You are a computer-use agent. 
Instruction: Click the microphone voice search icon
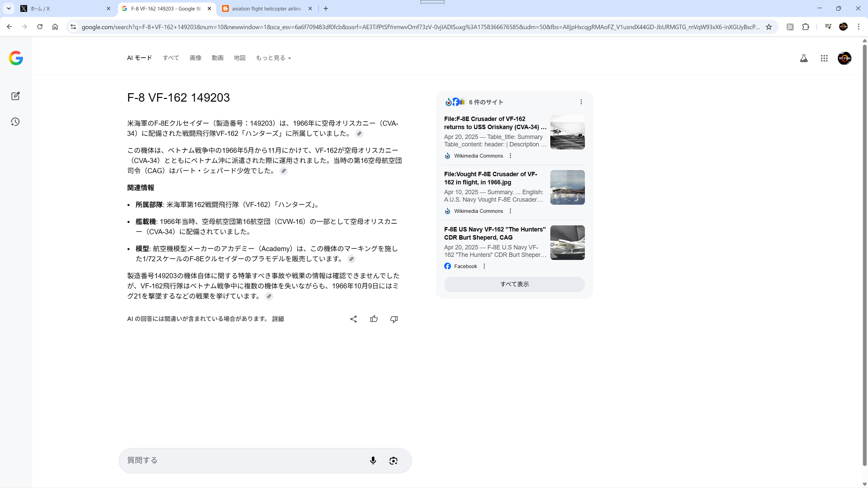point(373,461)
